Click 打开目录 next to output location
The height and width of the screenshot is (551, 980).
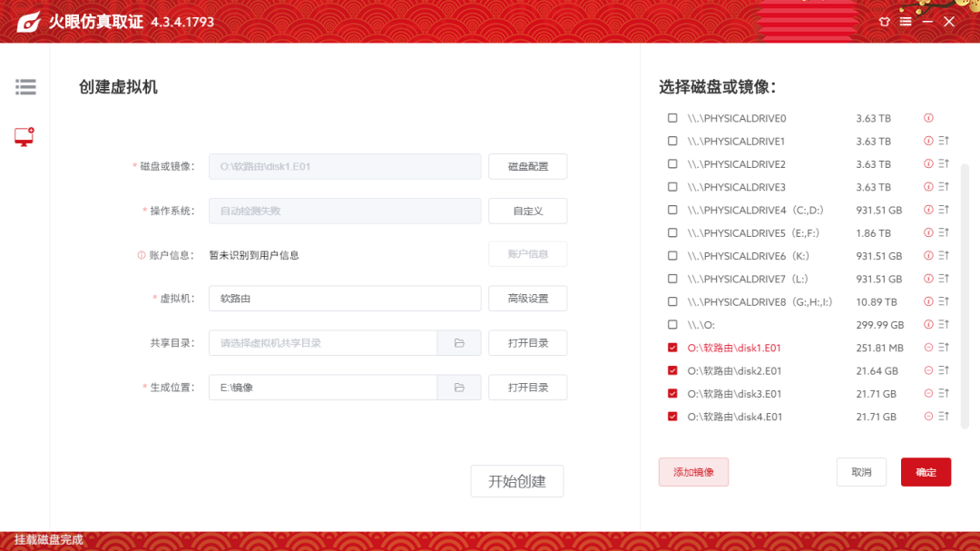pyautogui.click(x=528, y=387)
